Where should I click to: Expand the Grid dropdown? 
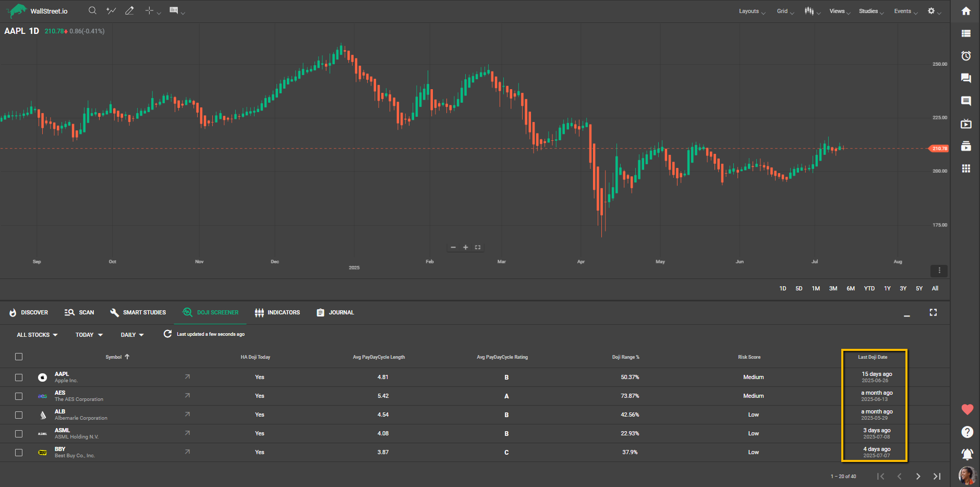pyautogui.click(x=785, y=11)
